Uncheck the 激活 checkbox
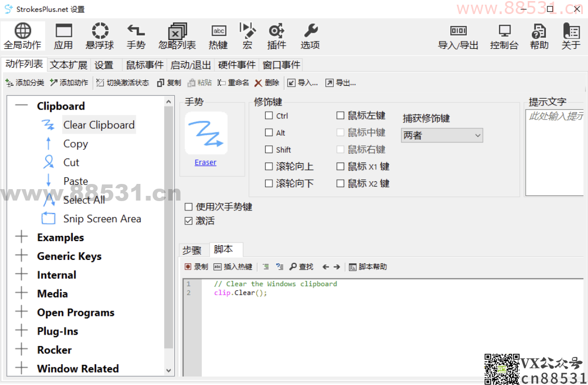588x385 pixels. (x=189, y=221)
